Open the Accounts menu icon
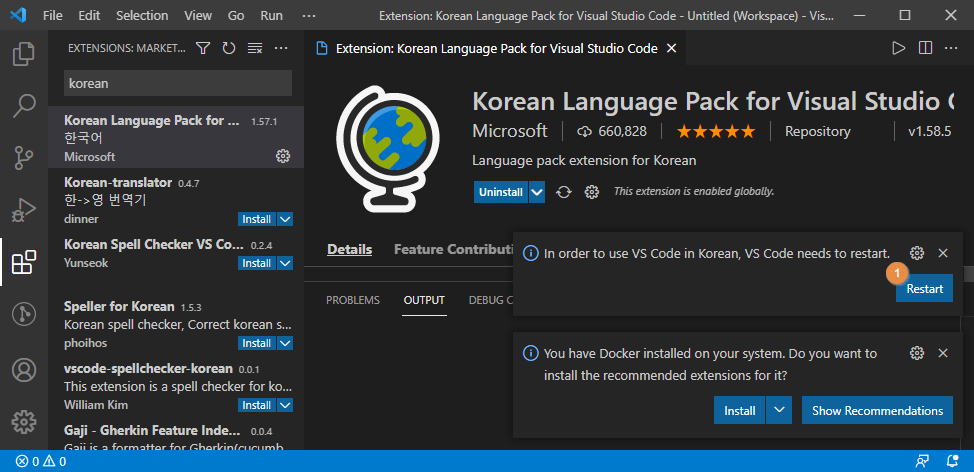This screenshot has height=472, width=974. (24, 370)
